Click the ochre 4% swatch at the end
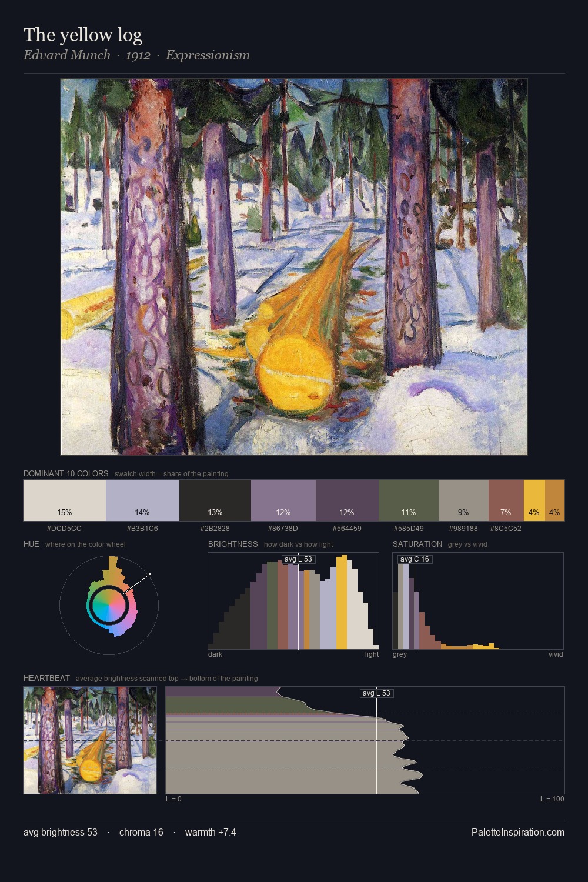Viewport: 588px width, 882px height. click(x=554, y=500)
